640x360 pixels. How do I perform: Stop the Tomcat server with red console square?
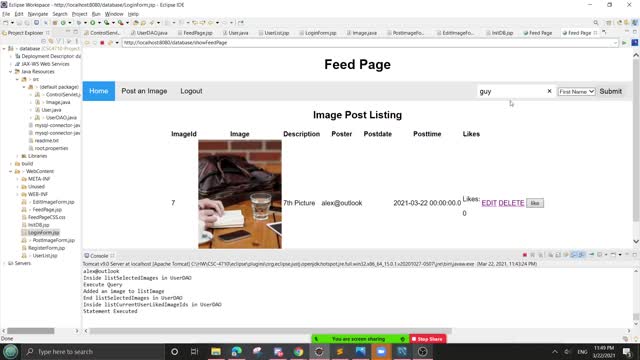(524, 255)
